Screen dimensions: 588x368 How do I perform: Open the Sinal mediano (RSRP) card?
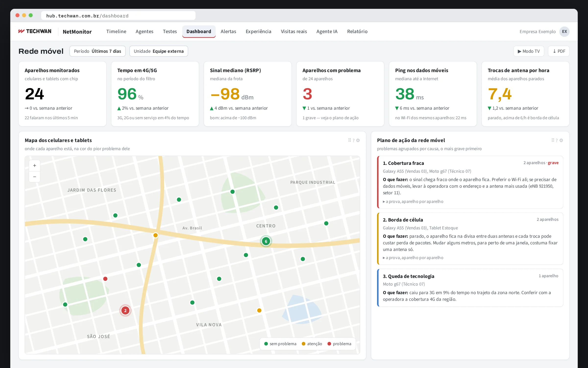(x=248, y=94)
